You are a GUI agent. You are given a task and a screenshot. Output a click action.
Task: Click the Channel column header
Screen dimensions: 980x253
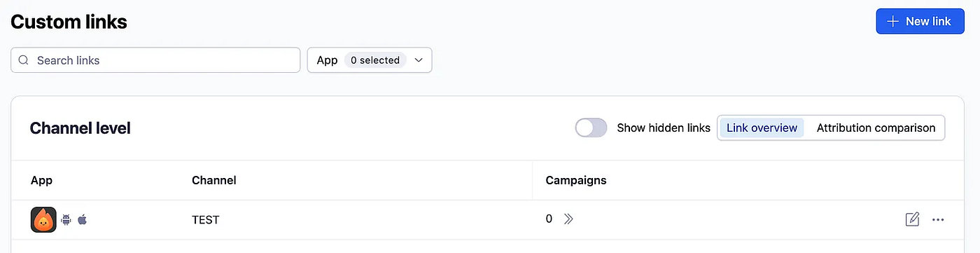(x=214, y=180)
